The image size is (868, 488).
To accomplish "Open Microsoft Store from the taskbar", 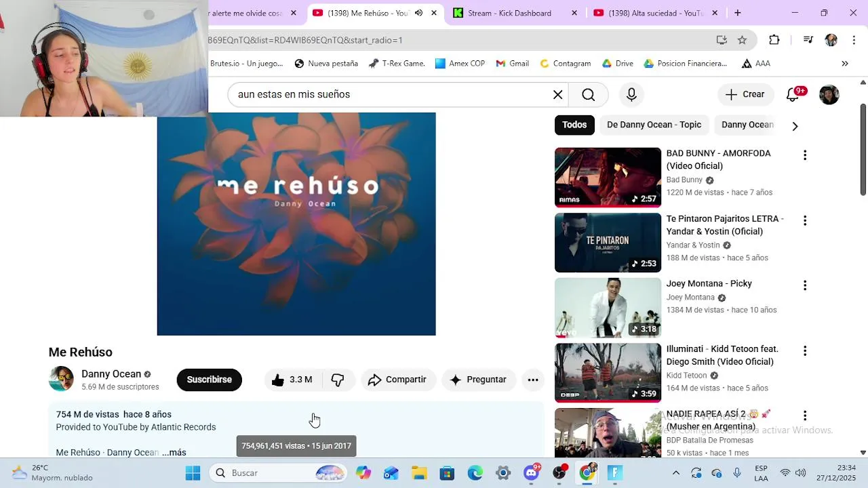I will coord(447,473).
